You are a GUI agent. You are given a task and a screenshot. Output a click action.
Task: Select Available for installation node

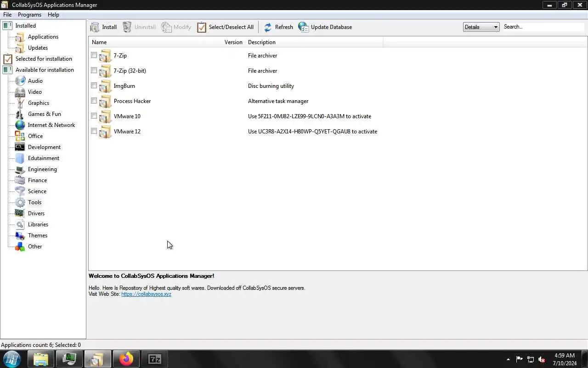point(45,70)
